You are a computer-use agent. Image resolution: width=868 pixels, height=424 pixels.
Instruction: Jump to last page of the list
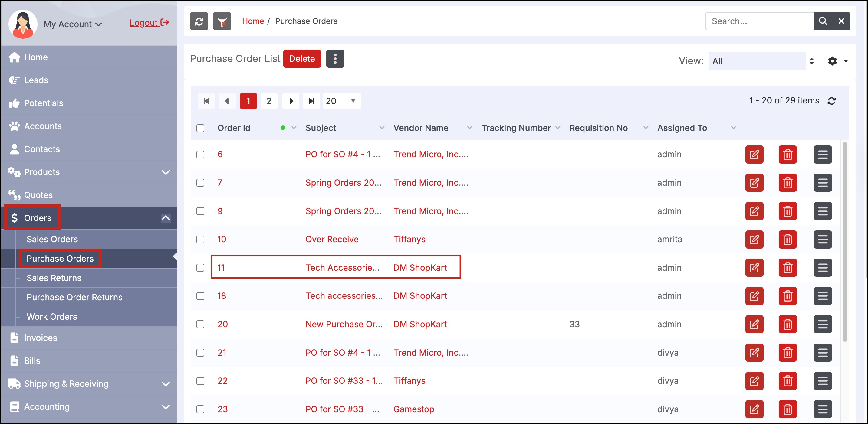pos(311,101)
